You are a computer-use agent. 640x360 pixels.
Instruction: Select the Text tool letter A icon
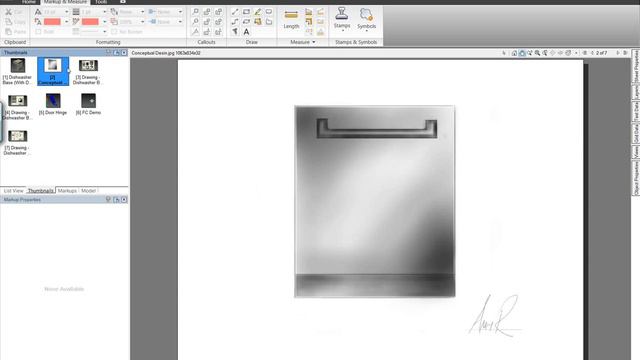coord(246,31)
